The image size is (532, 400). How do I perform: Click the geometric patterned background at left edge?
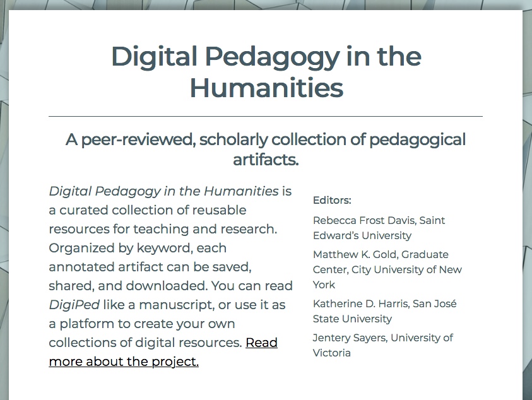4,204
